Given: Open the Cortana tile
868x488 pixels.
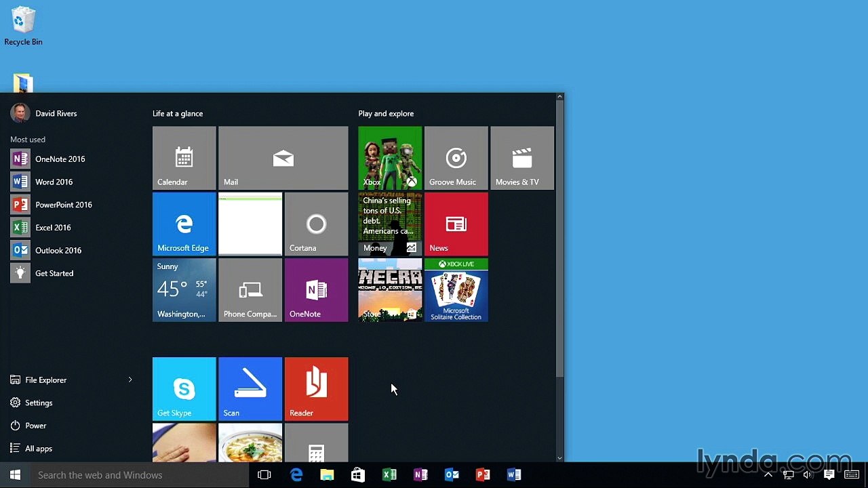Looking at the screenshot, I should (x=317, y=224).
